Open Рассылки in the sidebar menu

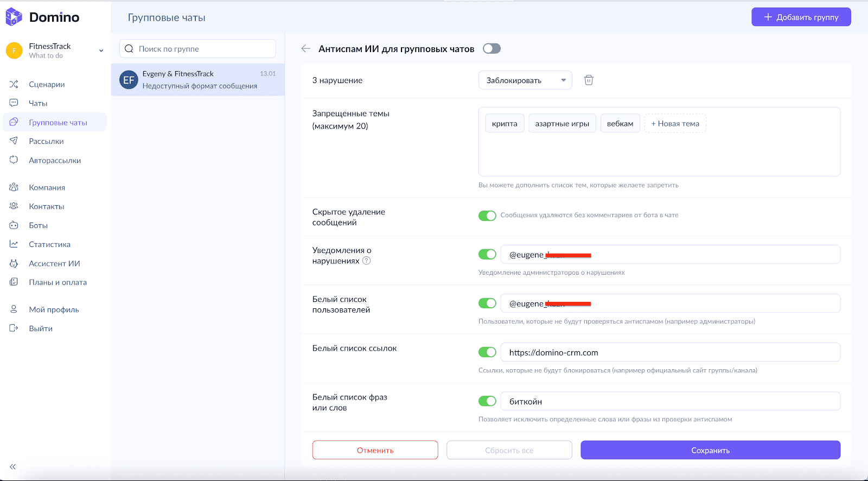(46, 141)
